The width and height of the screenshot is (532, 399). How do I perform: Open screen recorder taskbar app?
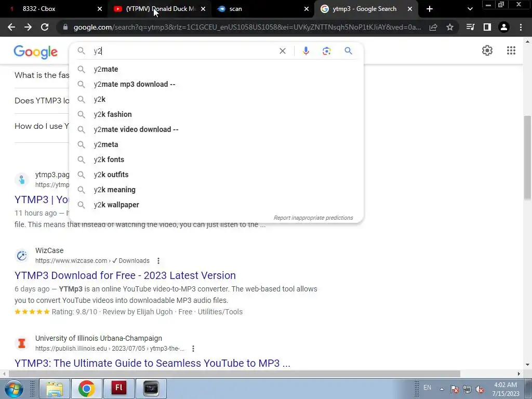(151, 388)
